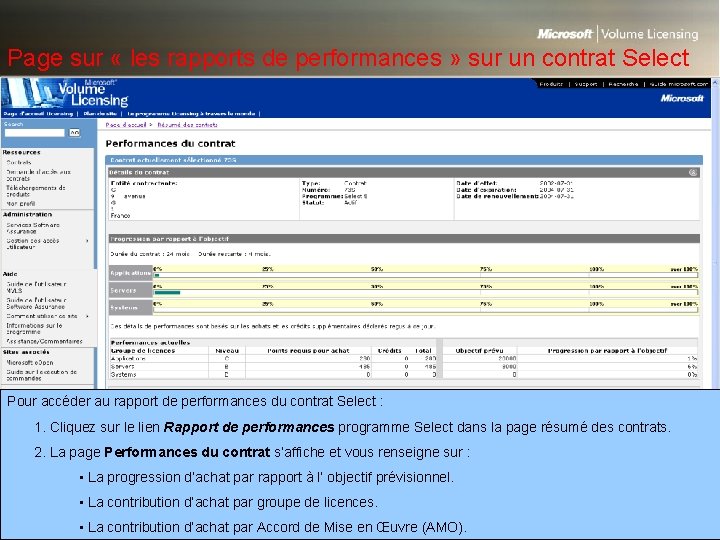
Task: Click the Applications progress bar
Action: 425,275
